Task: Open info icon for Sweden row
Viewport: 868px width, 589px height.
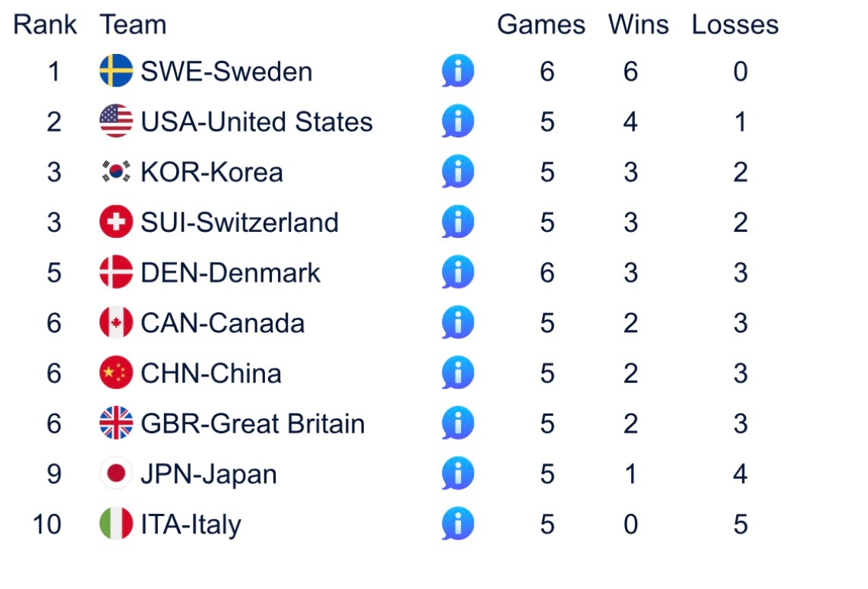Action: pos(458,71)
